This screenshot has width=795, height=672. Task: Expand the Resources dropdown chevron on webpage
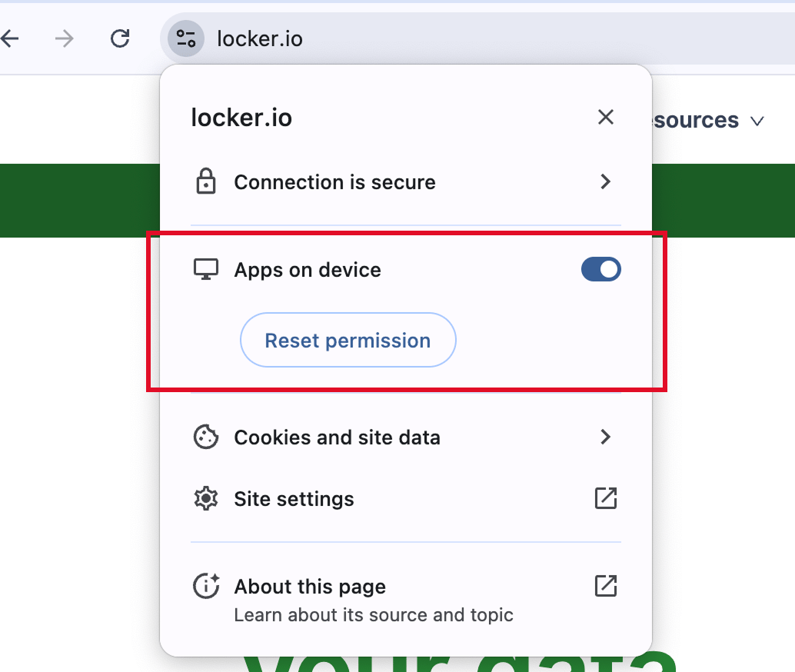(757, 121)
